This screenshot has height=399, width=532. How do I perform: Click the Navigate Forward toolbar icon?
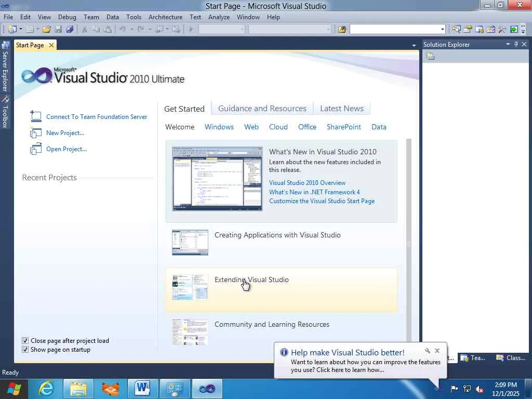(176, 29)
